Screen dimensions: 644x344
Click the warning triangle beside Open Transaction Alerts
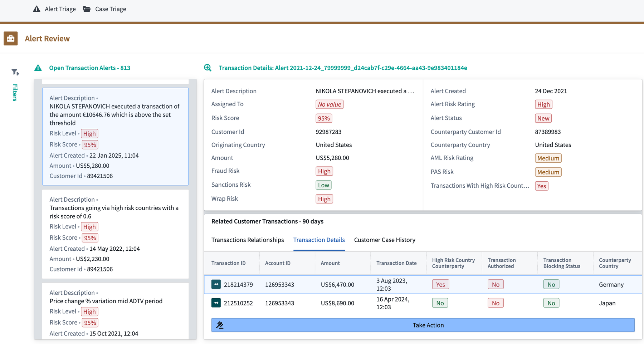pos(38,67)
